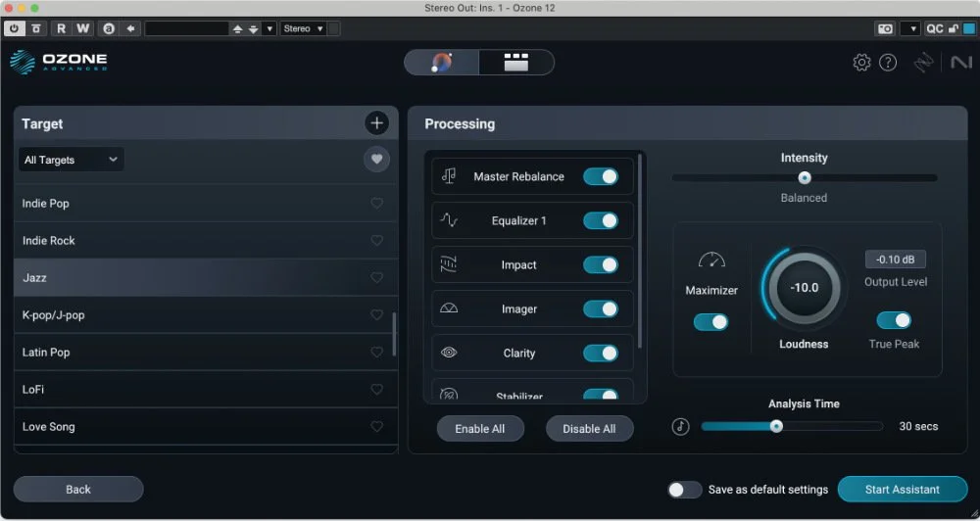Click the target list scrollbar
980x521 pixels.
(394, 334)
